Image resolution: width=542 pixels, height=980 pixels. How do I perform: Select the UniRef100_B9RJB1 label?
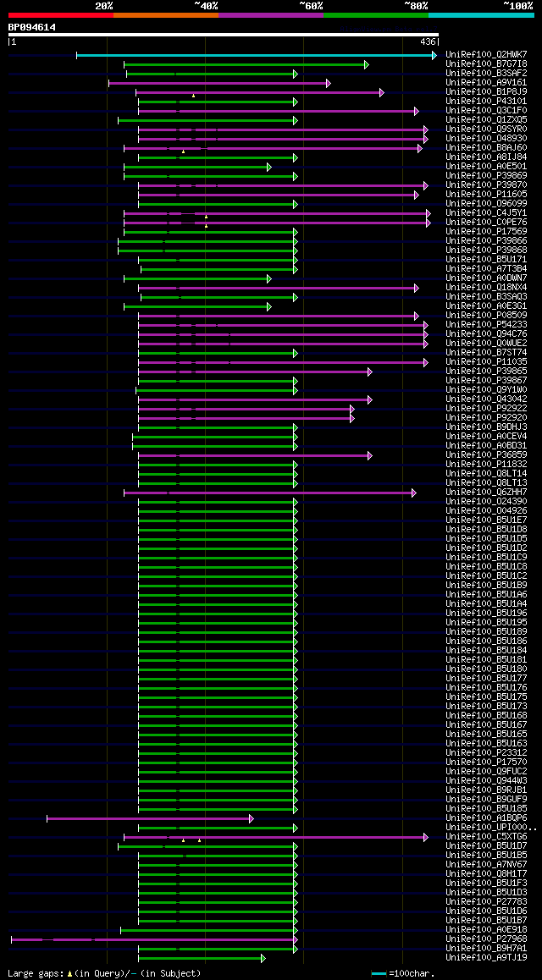[x=486, y=790]
